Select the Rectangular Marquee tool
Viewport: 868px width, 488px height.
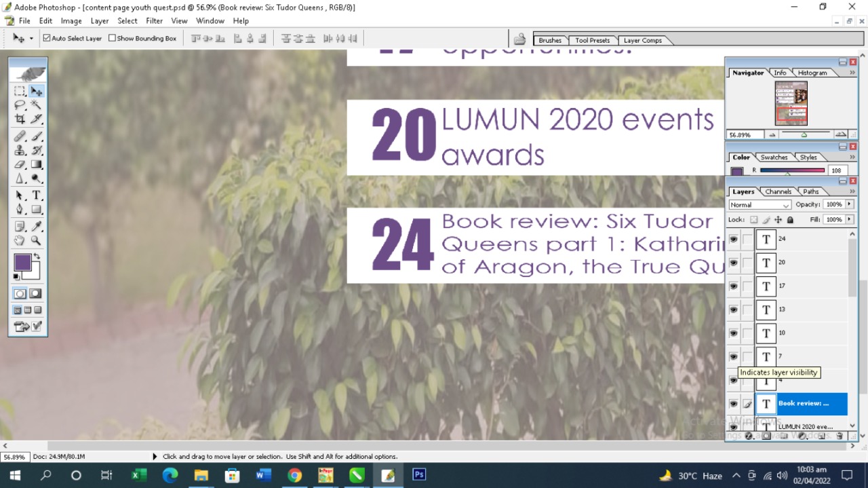point(20,91)
